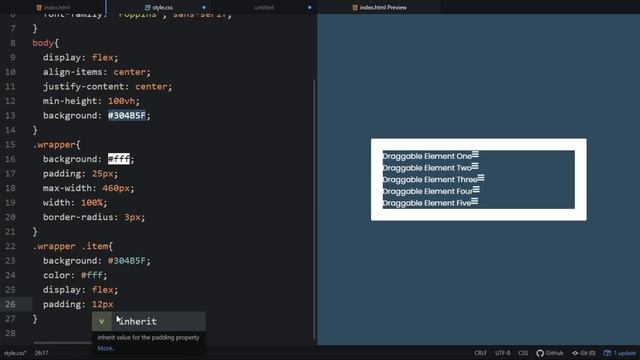Click the #304B5F color swatch on line 13
This screenshot has height=360, width=640.
127,116
